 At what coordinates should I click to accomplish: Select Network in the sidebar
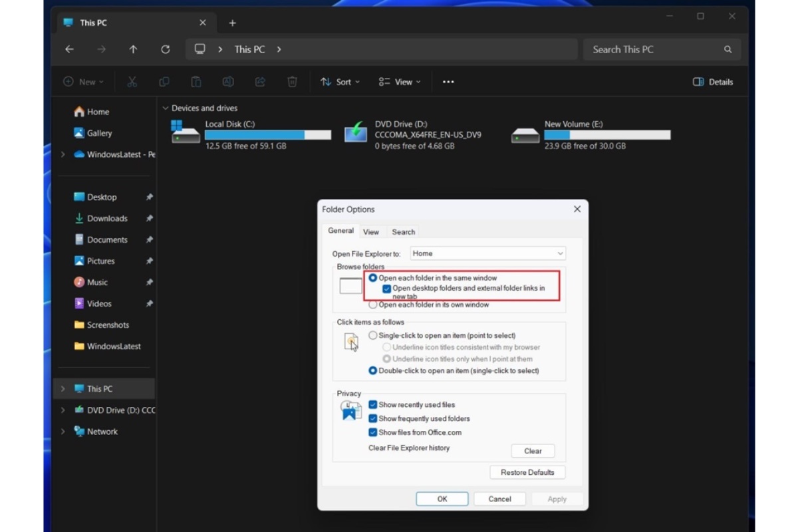coord(96,431)
